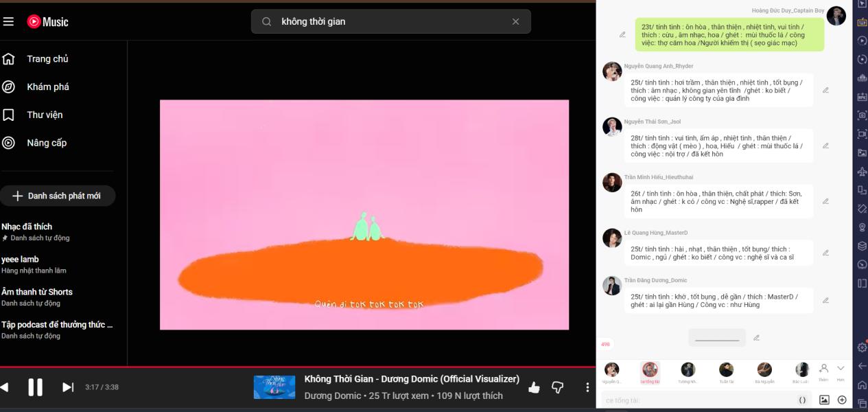Edit the Nguyễn Quang Anh_Rhyder message
Viewport: 868px width, 412px height.
pyautogui.click(x=825, y=90)
